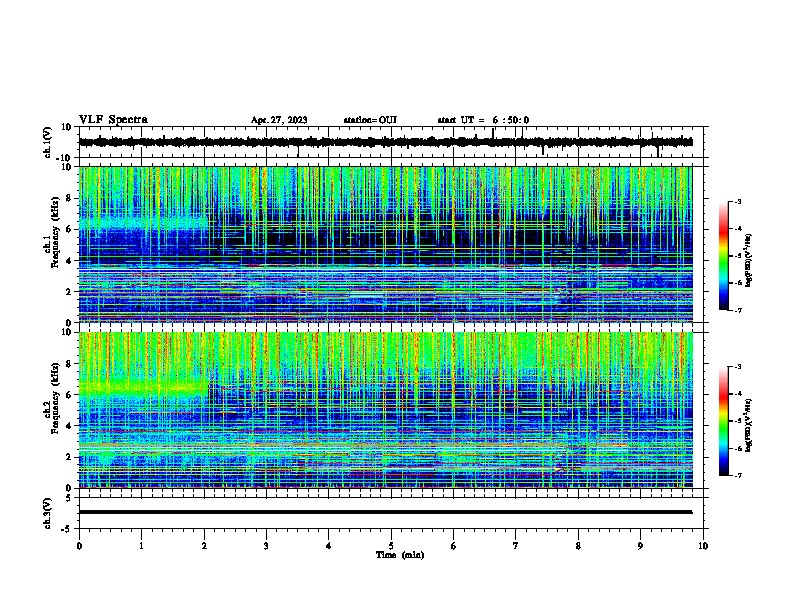
Task: Select the date "Apr. 27, 2023"
Action: [x=279, y=120]
